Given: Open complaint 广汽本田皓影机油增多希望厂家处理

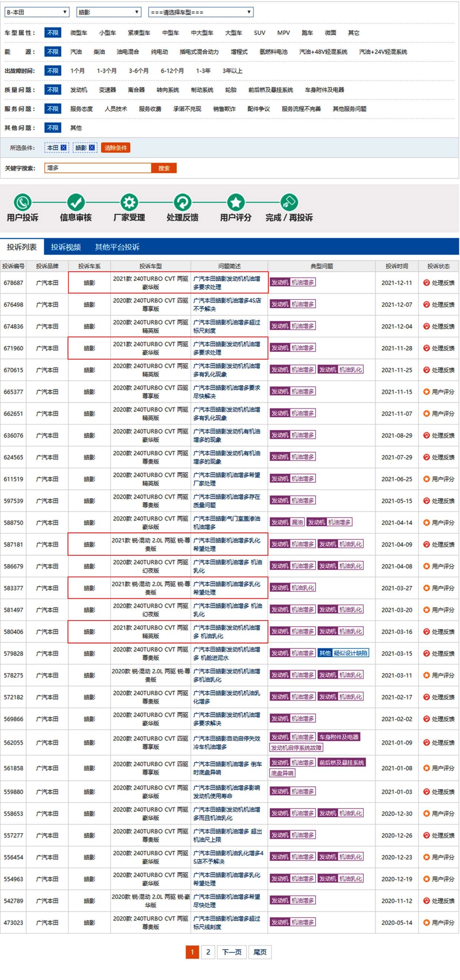Looking at the screenshot, I should tap(227, 479).
